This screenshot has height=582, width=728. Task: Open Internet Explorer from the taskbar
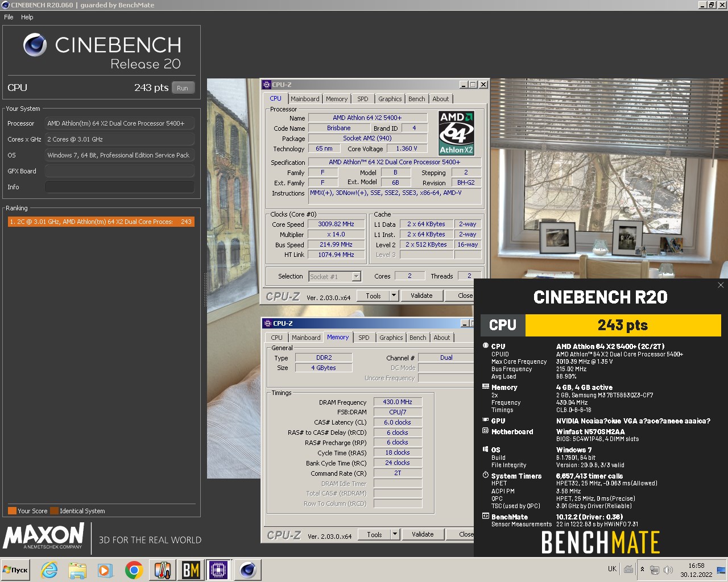click(49, 570)
